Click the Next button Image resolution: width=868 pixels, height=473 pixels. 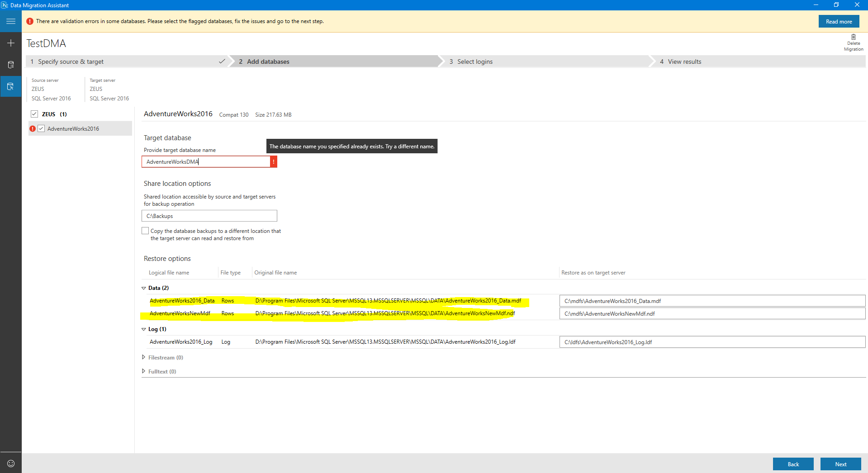pyautogui.click(x=841, y=464)
